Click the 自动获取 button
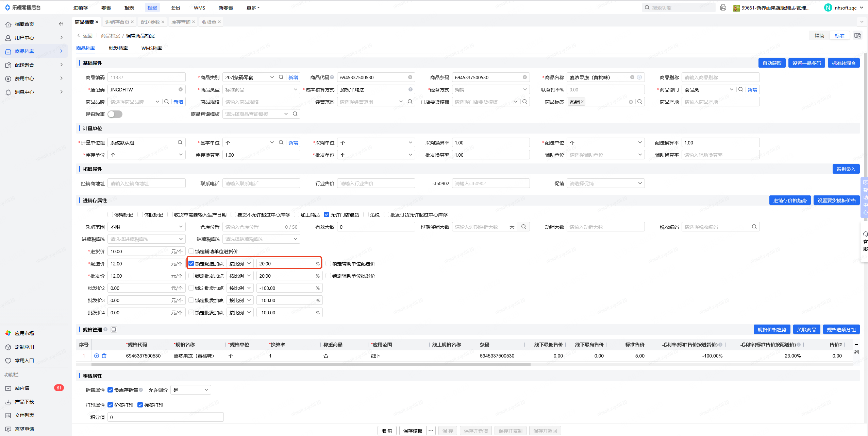868x436 pixels. [x=772, y=63]
